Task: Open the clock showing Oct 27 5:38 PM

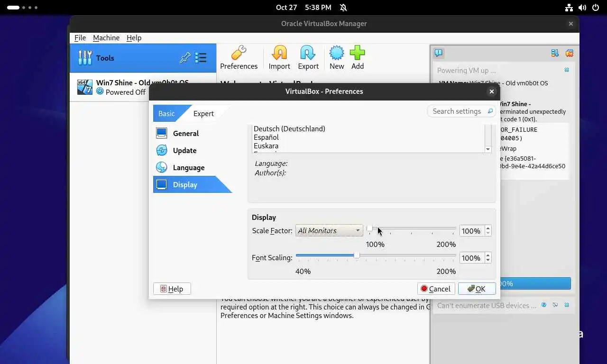Action: pos(303,8)
